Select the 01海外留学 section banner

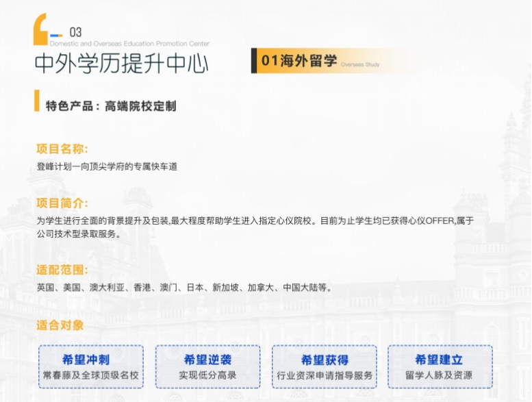[x=333, y=61]
